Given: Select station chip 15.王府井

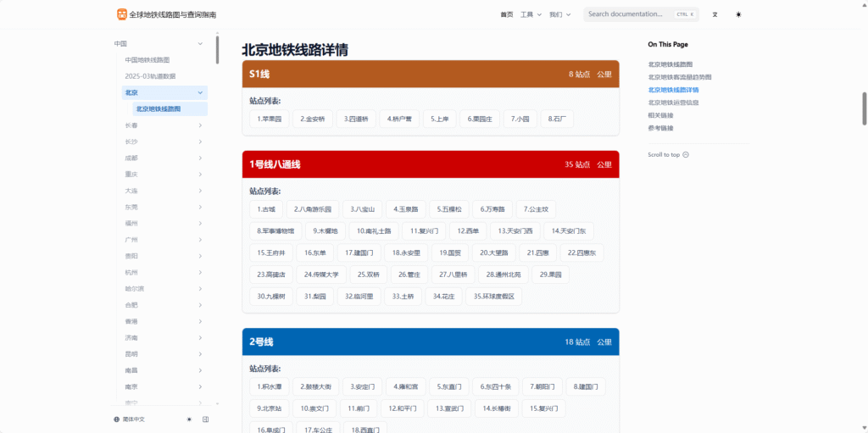Looking at the screenshot, I should 271,253.
